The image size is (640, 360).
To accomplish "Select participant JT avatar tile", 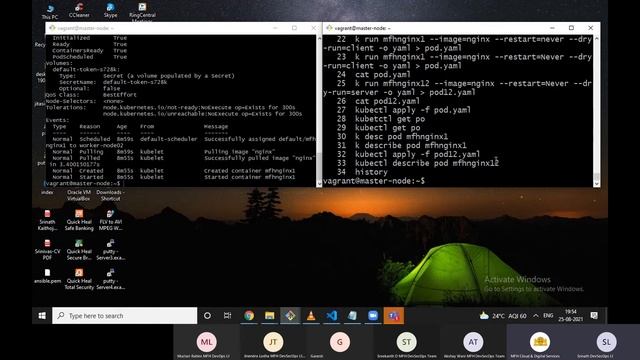I will point(273,342).
